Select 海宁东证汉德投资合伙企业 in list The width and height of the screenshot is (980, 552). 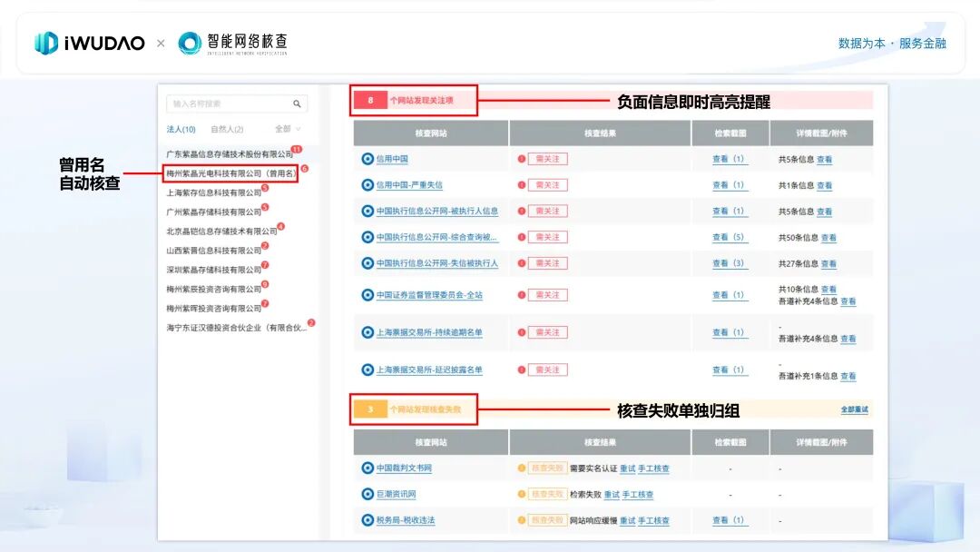pos(237,328)
